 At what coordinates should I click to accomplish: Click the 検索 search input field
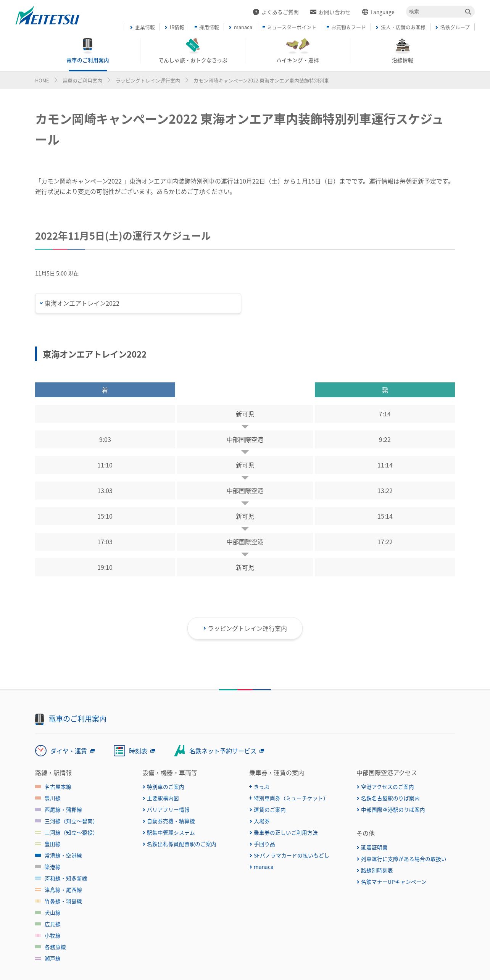435,12
